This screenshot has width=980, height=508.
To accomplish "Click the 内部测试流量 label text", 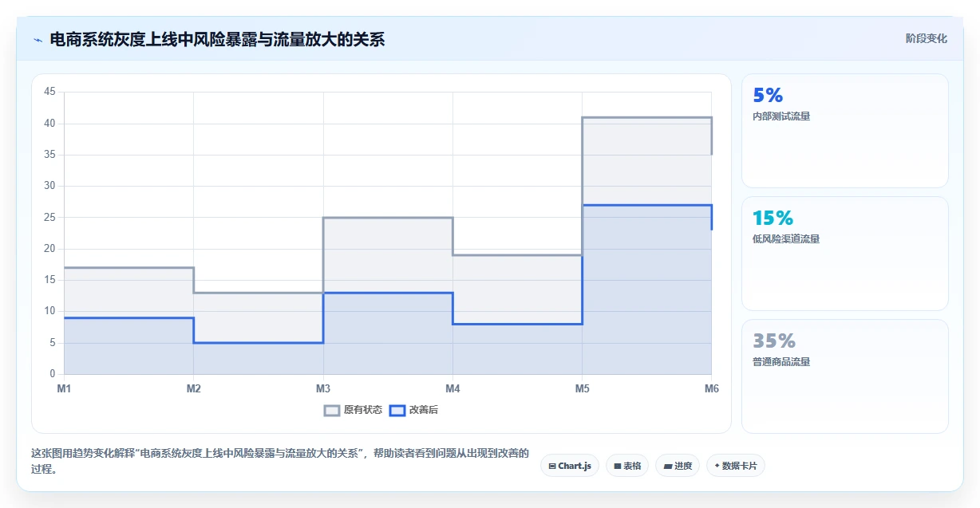I will click(781, 116).
